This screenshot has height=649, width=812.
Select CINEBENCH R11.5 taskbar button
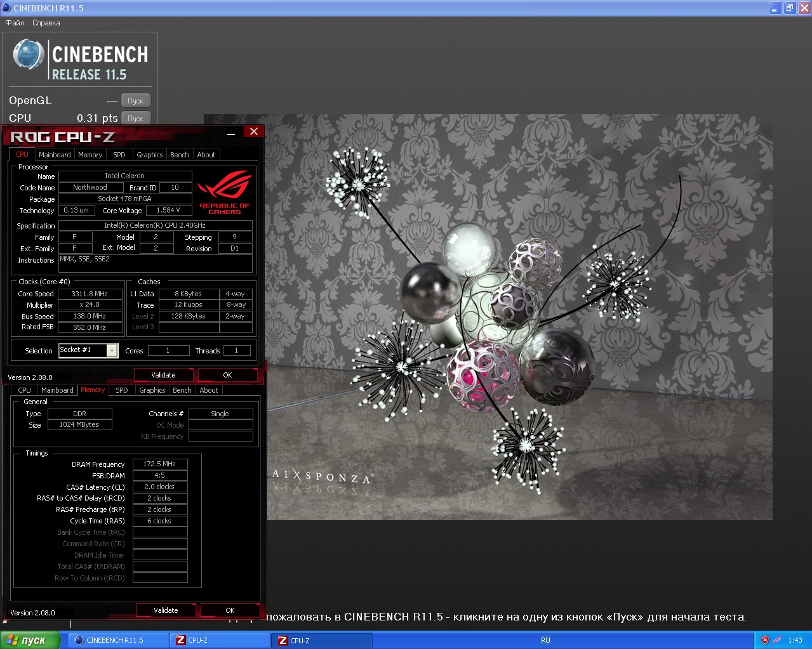[118, 640]
